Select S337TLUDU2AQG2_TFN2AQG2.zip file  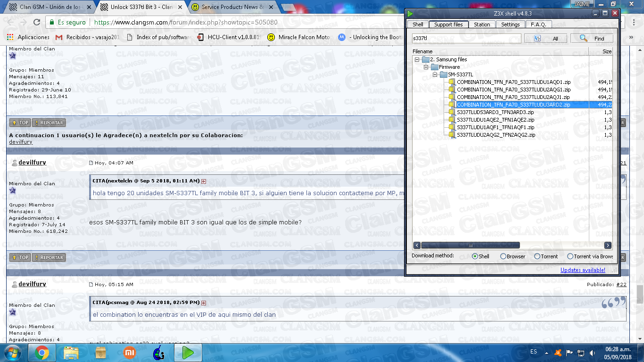click(x=496, y=135)
